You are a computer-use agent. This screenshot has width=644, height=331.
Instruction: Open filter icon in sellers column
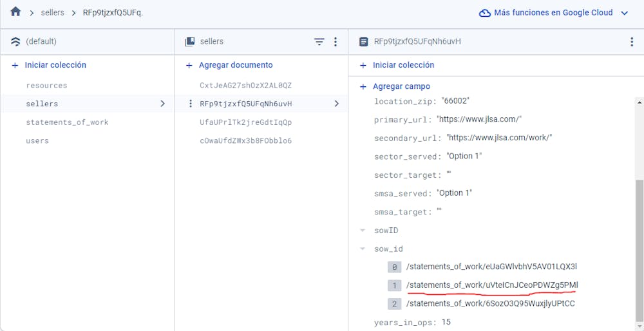[319, 41]
